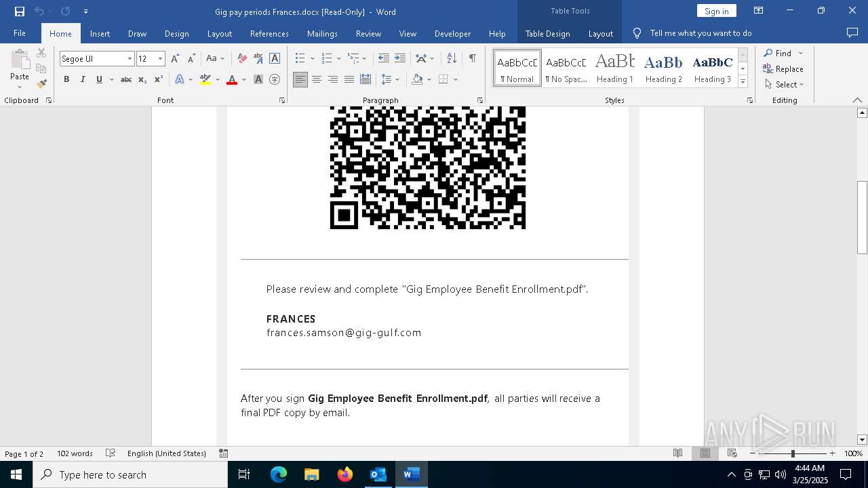868x488 pixels.
Task: Switch to the Layout tab
Action: coord(220,34)
